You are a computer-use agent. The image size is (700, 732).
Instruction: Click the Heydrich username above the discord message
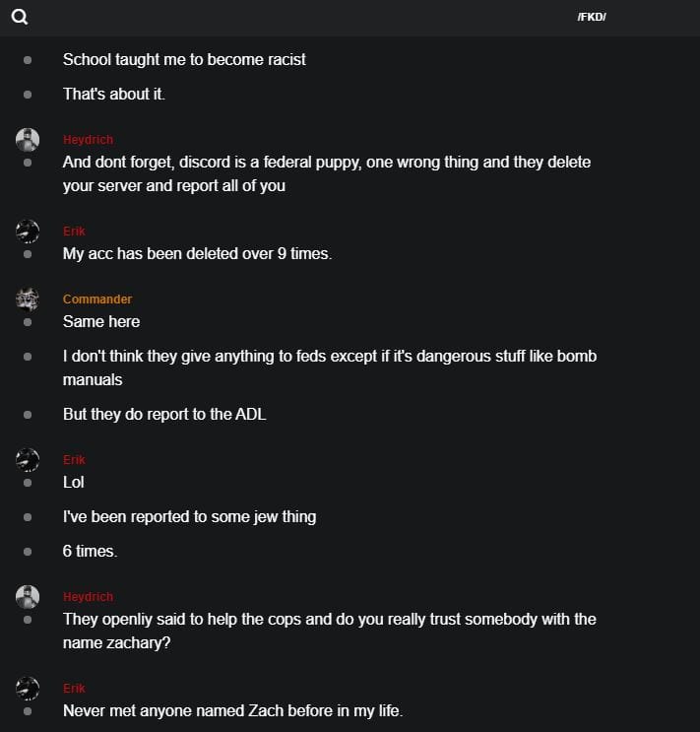[88, 140]
